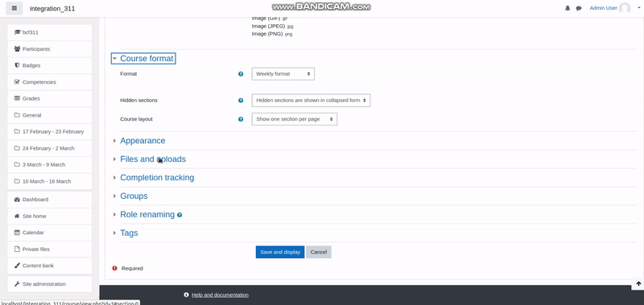Go to 24 February - 2 March section
644x305 pixels.
49,148
